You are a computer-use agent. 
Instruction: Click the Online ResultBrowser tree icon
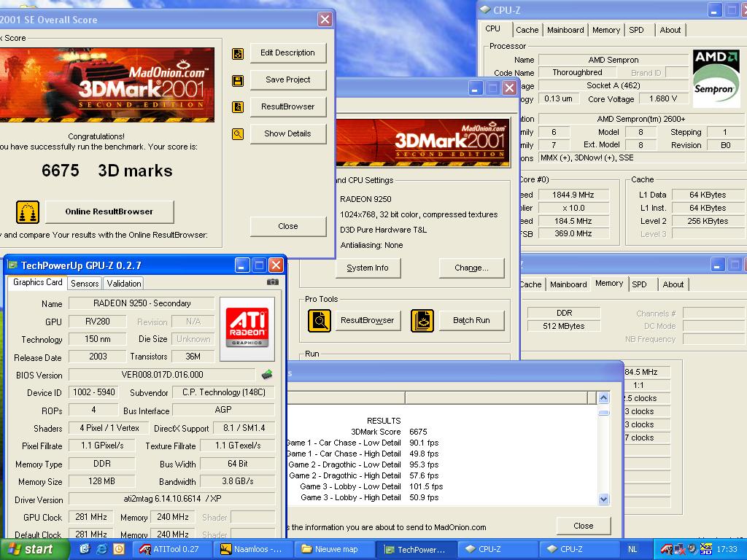click(x=28, y=212)
